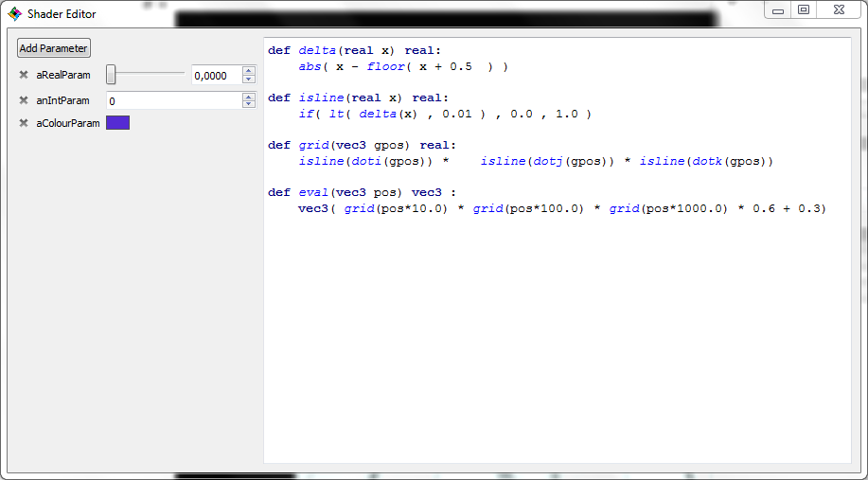Screen dimensions: 868x480
Task: Increase aRealParam with the up arrow
Action: tap(249, 71)
